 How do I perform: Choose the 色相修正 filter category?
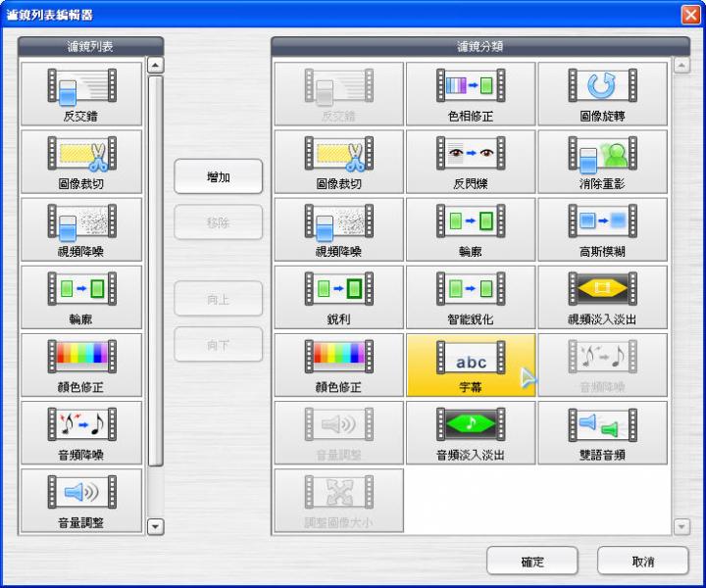[x=471, y=93]
